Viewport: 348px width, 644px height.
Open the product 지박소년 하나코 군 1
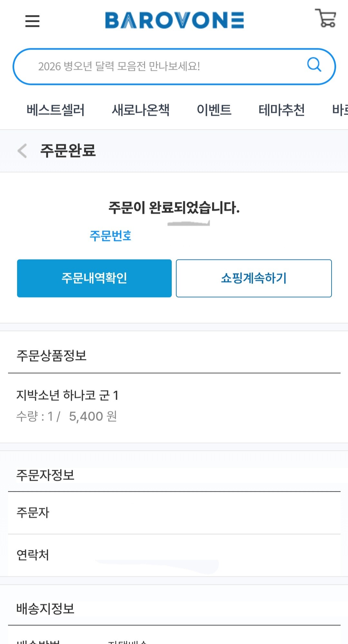(67, 395)
